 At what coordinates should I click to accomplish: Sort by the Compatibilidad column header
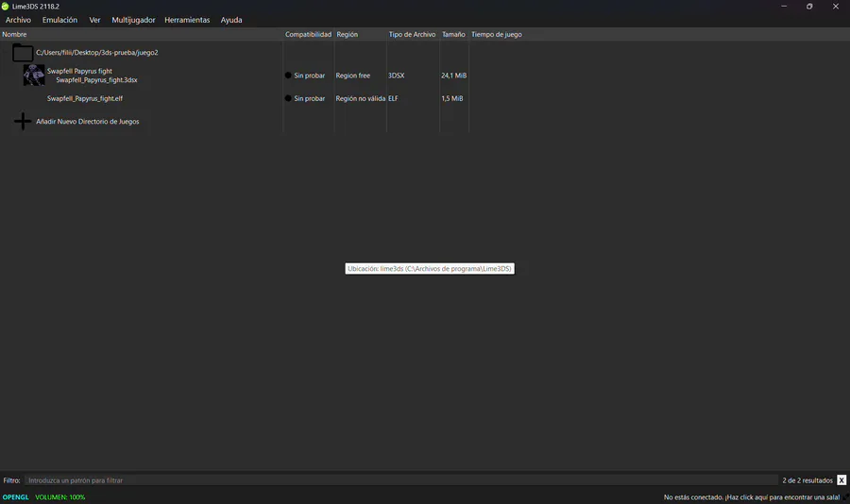coord(308,34)
